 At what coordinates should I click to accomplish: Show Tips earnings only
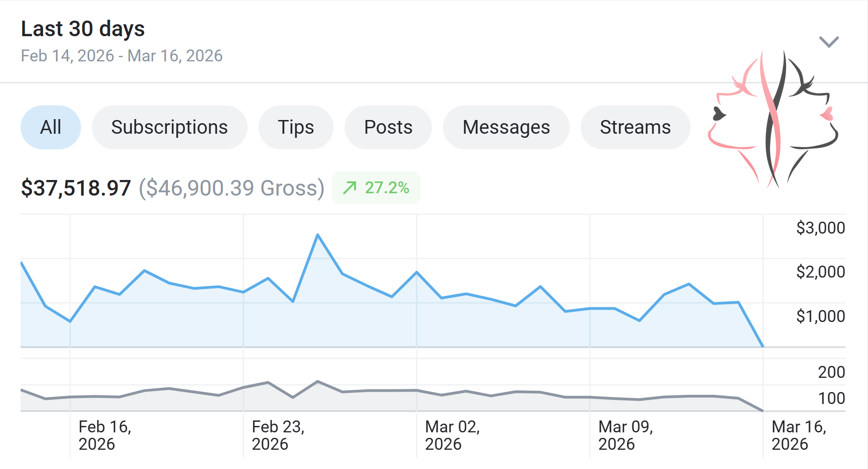(296, 127)
